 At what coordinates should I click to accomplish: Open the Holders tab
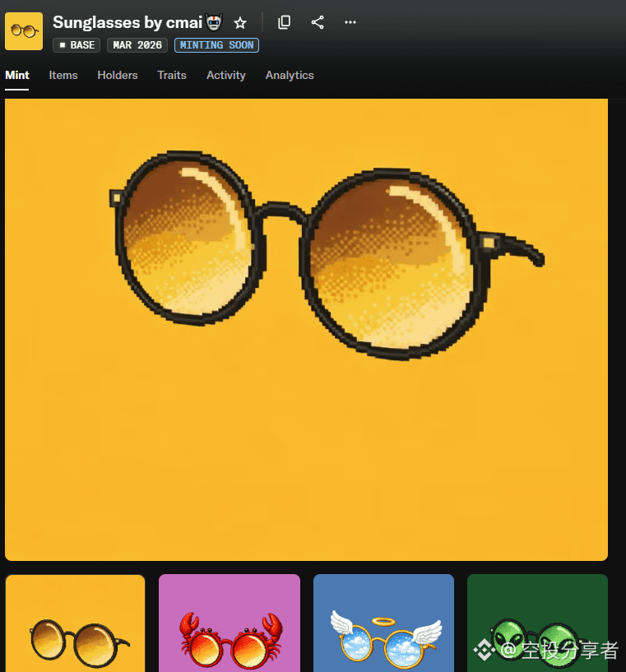tap(118, 75)
